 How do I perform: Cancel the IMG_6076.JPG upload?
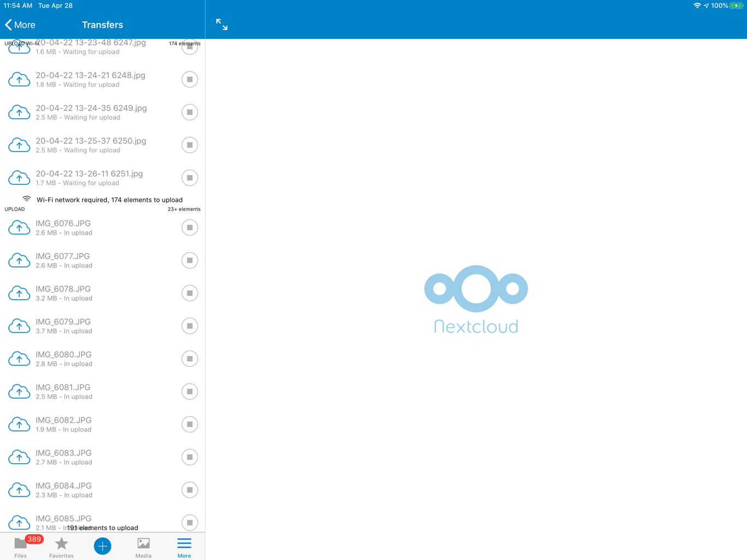[190, 227]
